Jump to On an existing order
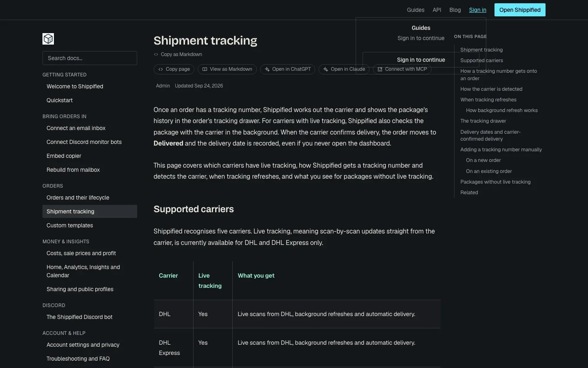The height and width of the screenshot is (368, 588). (x=489, y=171)
